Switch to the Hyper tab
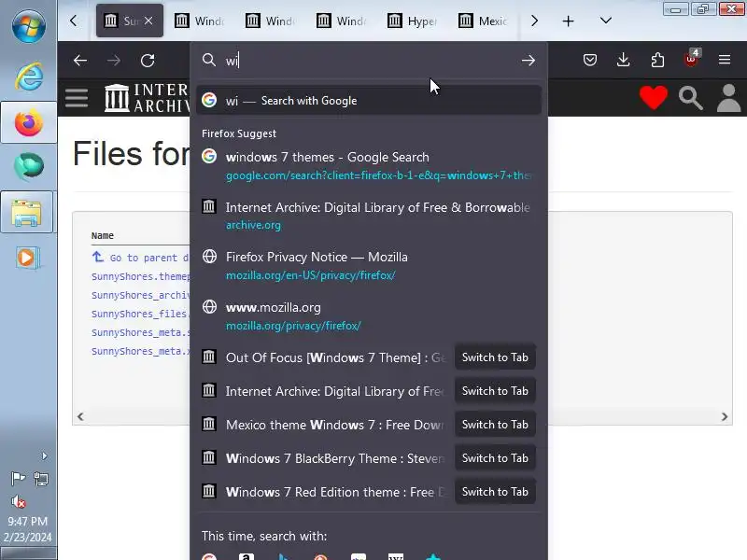Image resolution: width=747 pixels, height=560 pixels. (x=412, y=21)
